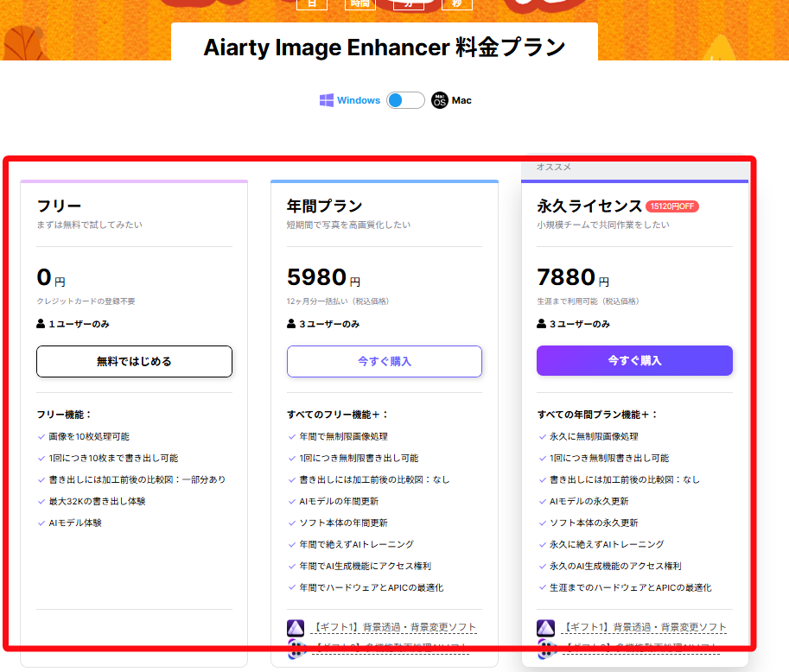
Task: Click the checkmark beside AIモデルの永久更新
Action: 542,501
